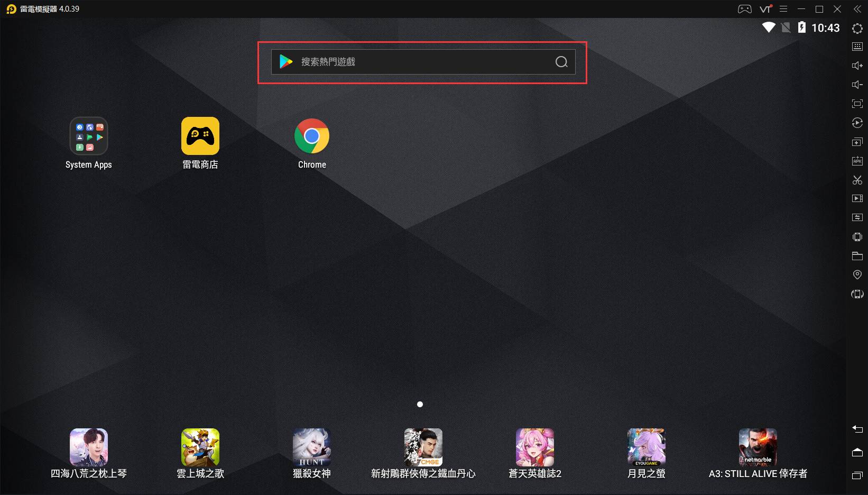868x495 pixels.
Task: Click the VT indicator in title bar
Action: click(x=765, y=9)
